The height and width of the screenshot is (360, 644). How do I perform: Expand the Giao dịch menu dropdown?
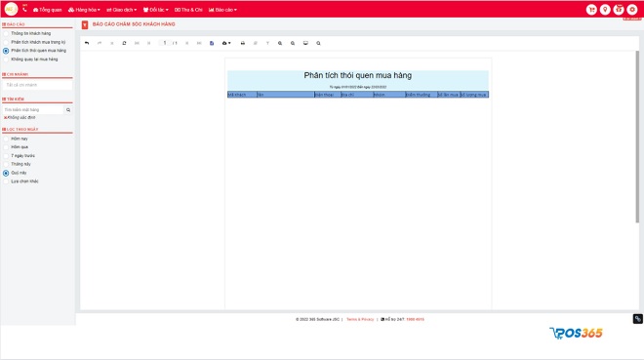click(122, 10)
